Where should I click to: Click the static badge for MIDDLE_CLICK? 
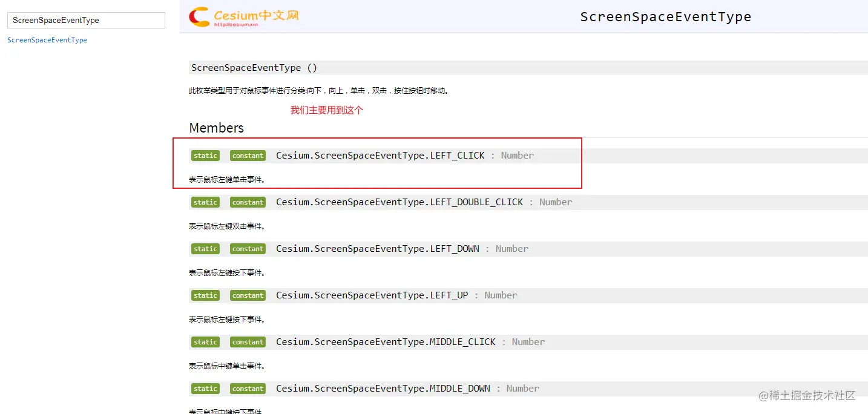205,342
